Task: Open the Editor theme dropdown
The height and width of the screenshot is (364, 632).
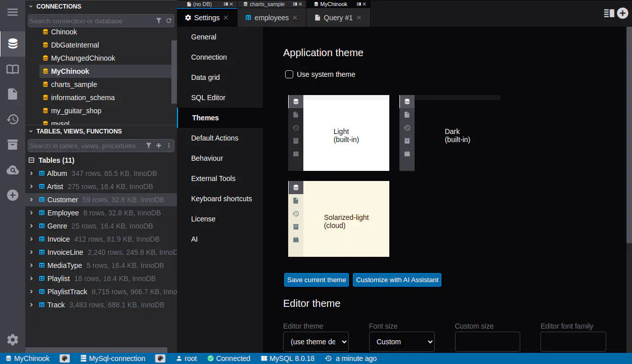Action: pyautogui.click(x=315, y=342)
